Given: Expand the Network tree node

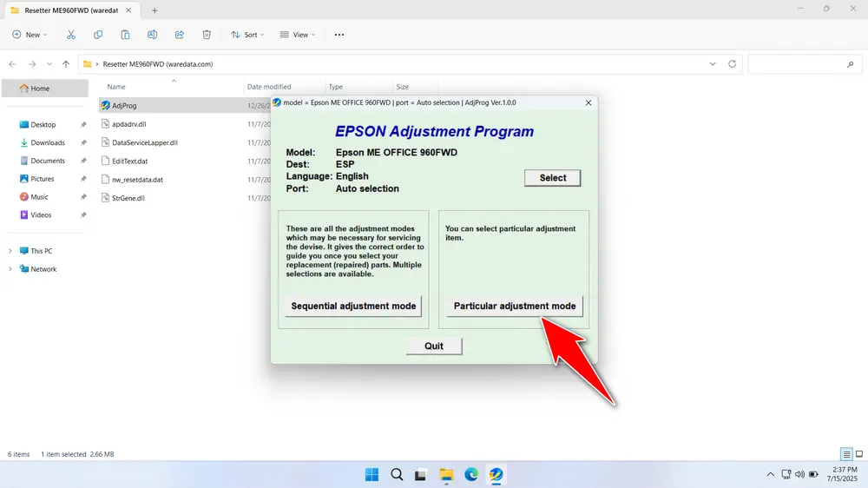Looking at the screenshot, I should (x=10, y=269).
